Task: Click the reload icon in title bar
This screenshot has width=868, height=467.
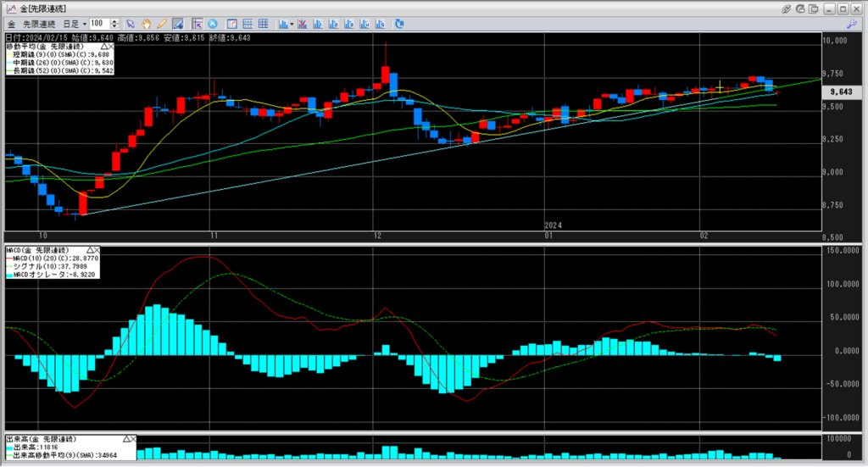Action: point(802,8)
